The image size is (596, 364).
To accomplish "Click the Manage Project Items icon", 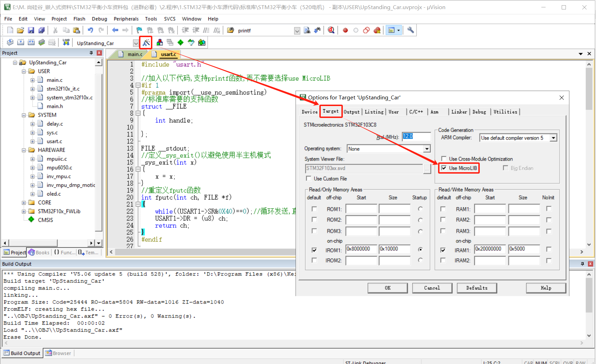I will coord(160,43).
